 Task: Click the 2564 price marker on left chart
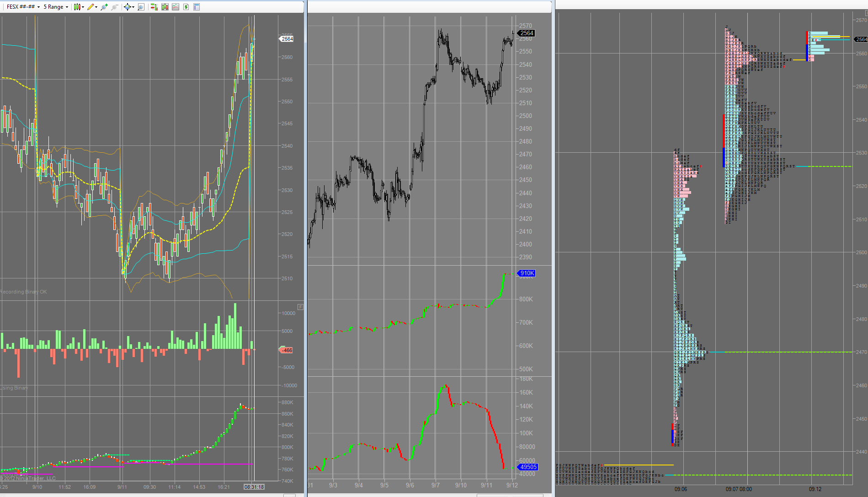click(287, 39)
